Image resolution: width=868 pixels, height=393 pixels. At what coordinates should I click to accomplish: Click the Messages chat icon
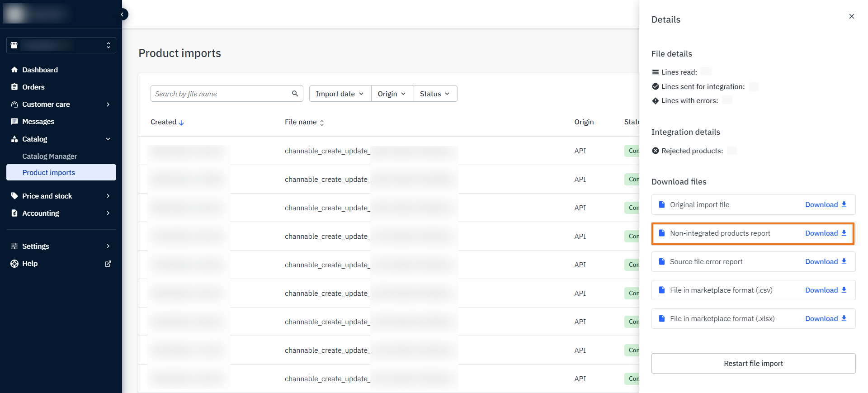pyautogui.click(x=14, y=122)
